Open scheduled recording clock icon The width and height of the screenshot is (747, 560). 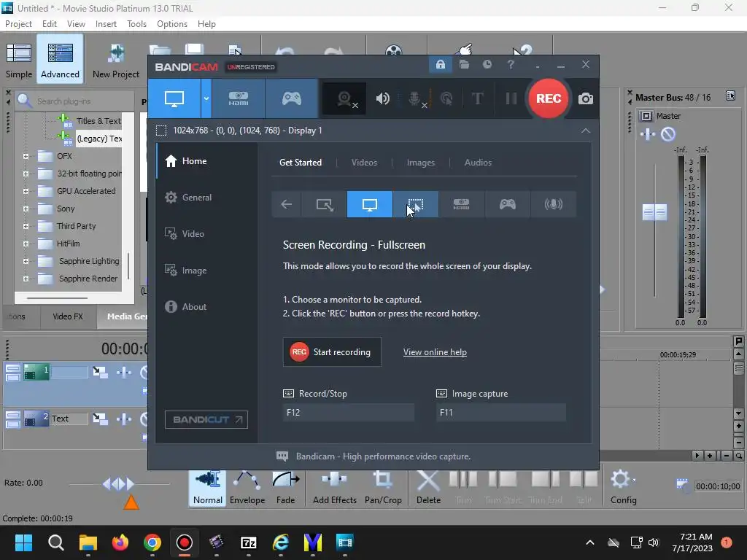click(x=487, y=64)
